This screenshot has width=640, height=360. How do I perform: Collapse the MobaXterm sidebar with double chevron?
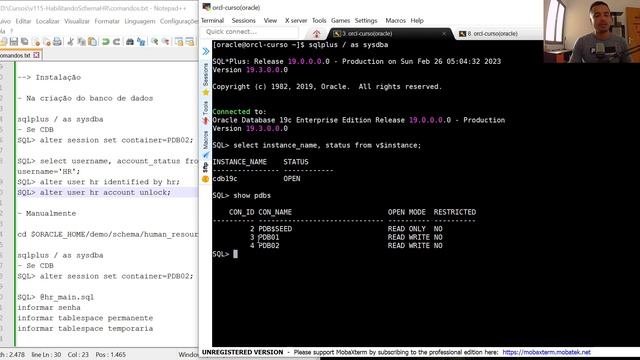[x=206, y=51]
